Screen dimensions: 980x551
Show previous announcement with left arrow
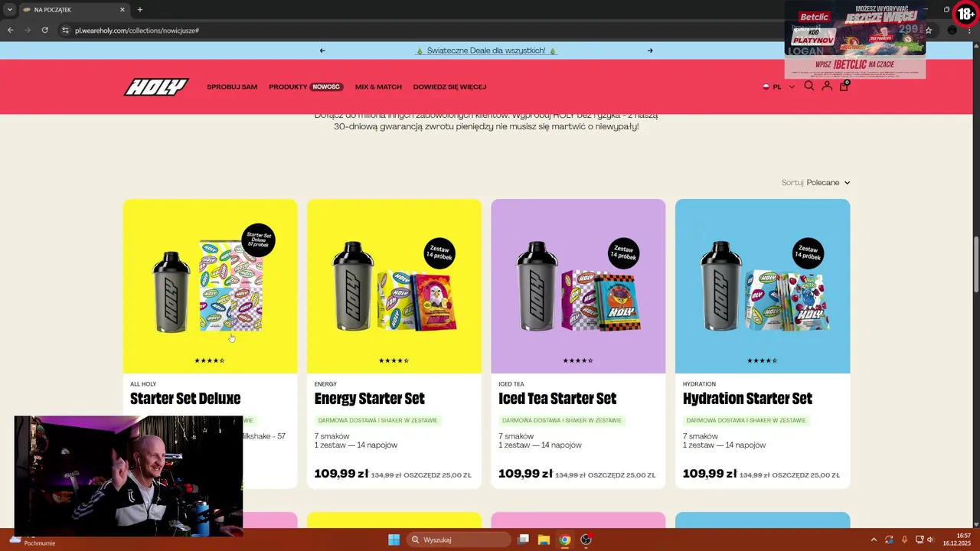point(322,51)
